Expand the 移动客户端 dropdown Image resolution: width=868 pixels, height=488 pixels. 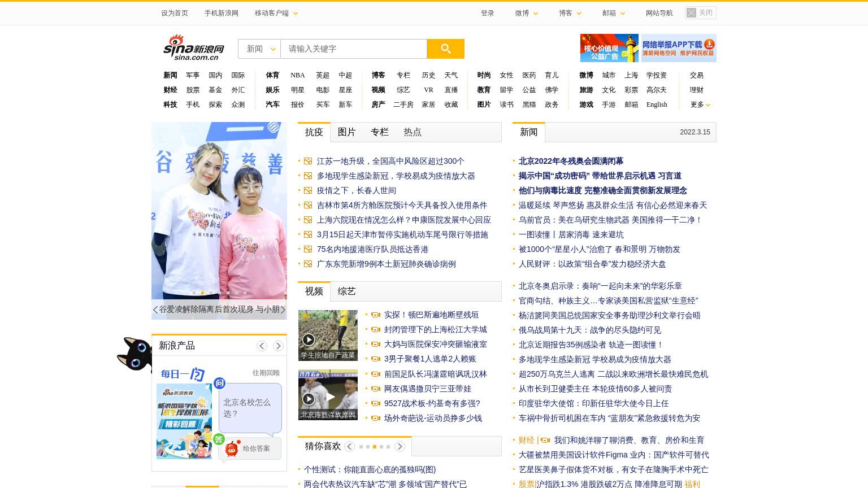click(276, 13)
